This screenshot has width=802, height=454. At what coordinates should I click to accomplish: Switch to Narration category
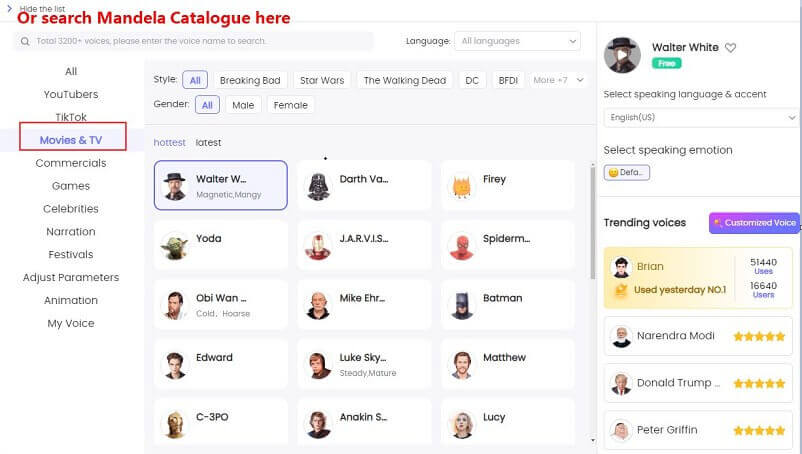(x=71, y=232)
